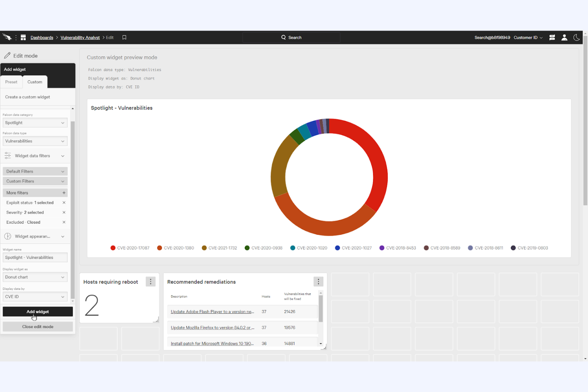Open the CrowdStrike Falcon logo menu
588x392 pixels.
(7, 37)
